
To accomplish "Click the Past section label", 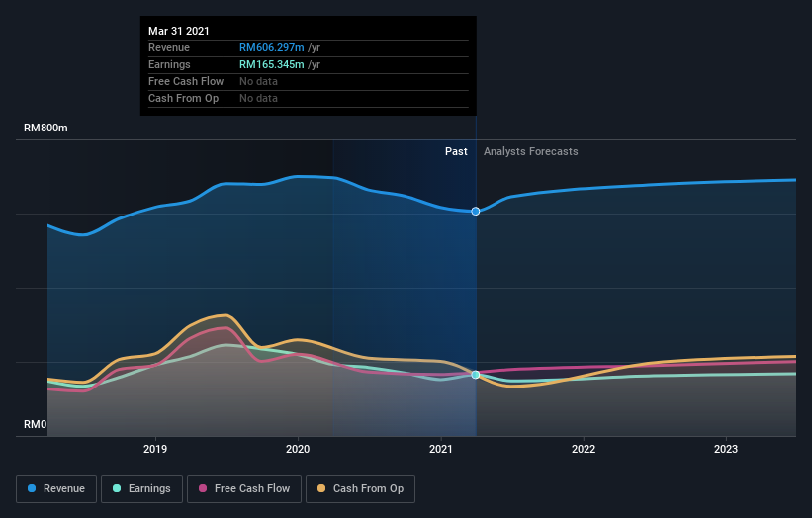I will point(456,151).
